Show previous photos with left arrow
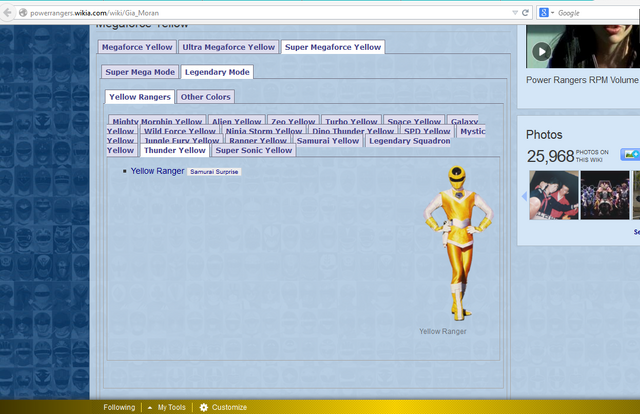The height and width of the screenshot is (414, 640). click(524, 196)
